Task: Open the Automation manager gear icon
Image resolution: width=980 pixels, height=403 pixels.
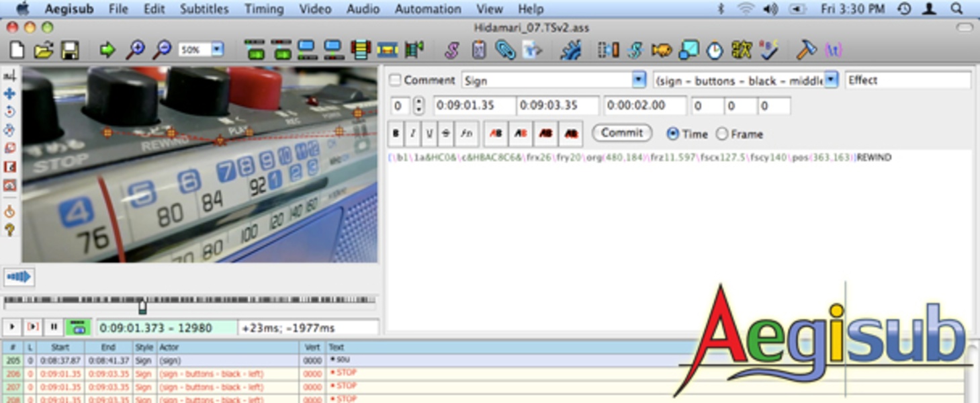Action: click(570, 50)
